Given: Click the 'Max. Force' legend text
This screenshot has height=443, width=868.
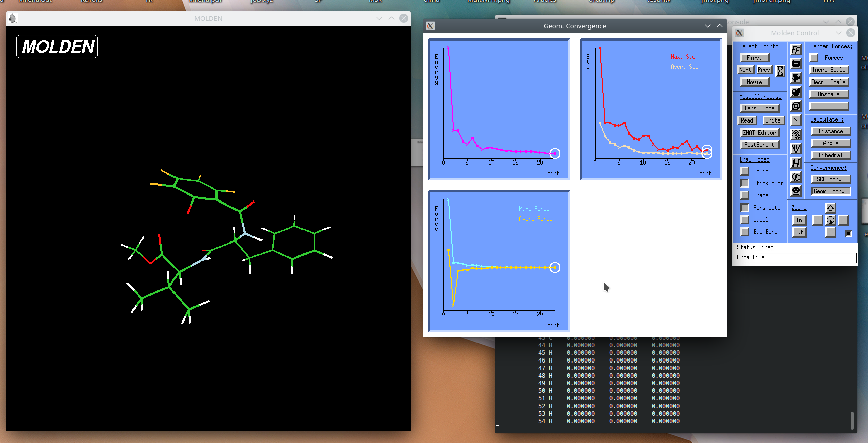Looking at the screenshot, I should pyautogui.click(x=534, y=209).
